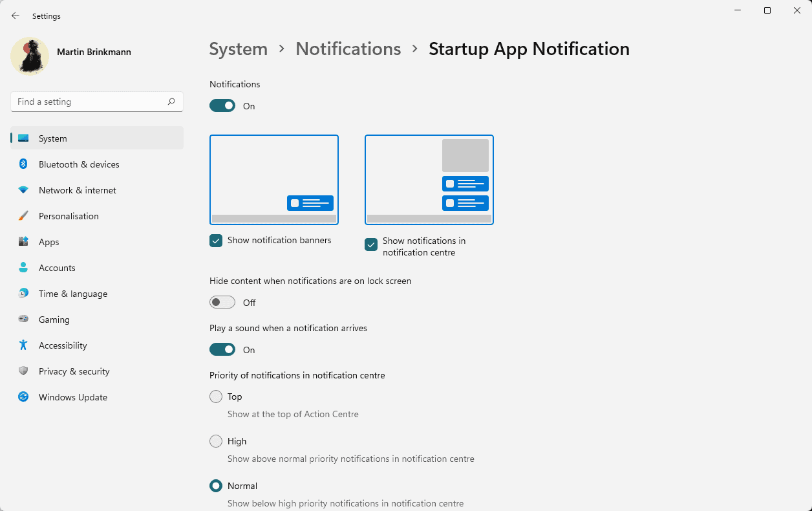Click the Apps icon in the sidebar
The image size is (812, 511).
tap(23, 242)
